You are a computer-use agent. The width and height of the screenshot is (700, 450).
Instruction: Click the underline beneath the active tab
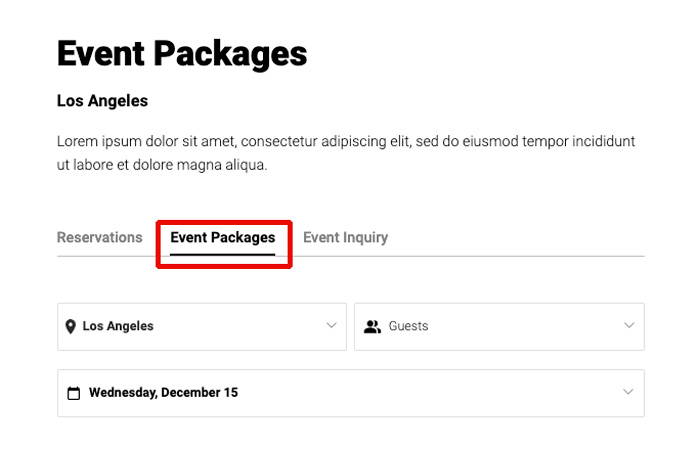(222, 254)
